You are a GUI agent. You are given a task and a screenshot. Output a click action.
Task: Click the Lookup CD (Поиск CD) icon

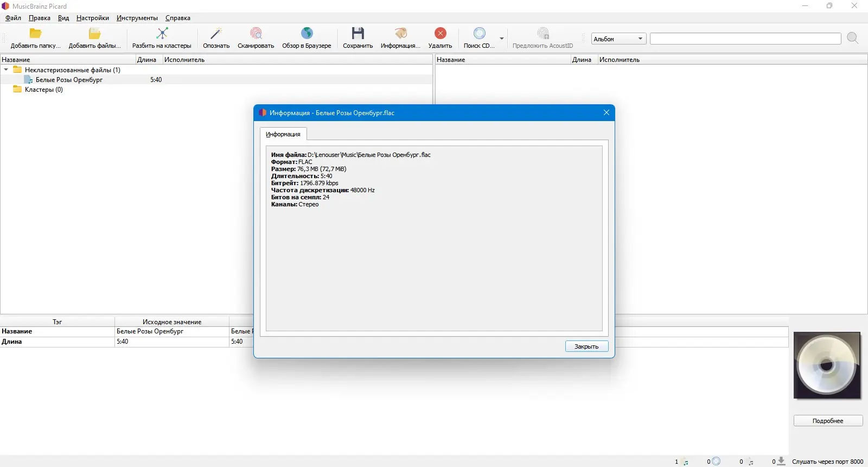tap(480, 34)
